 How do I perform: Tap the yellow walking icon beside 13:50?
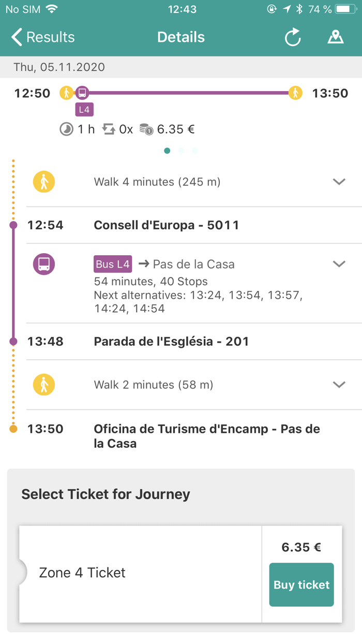click(x=295, y=93)
